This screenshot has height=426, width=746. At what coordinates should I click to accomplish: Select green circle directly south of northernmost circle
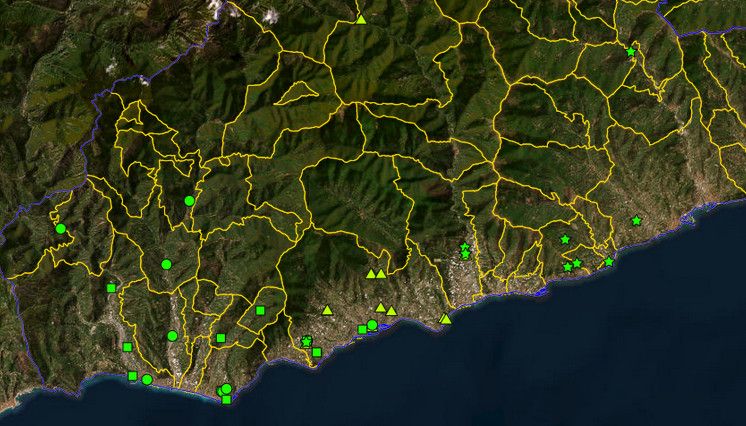(166, 264)
